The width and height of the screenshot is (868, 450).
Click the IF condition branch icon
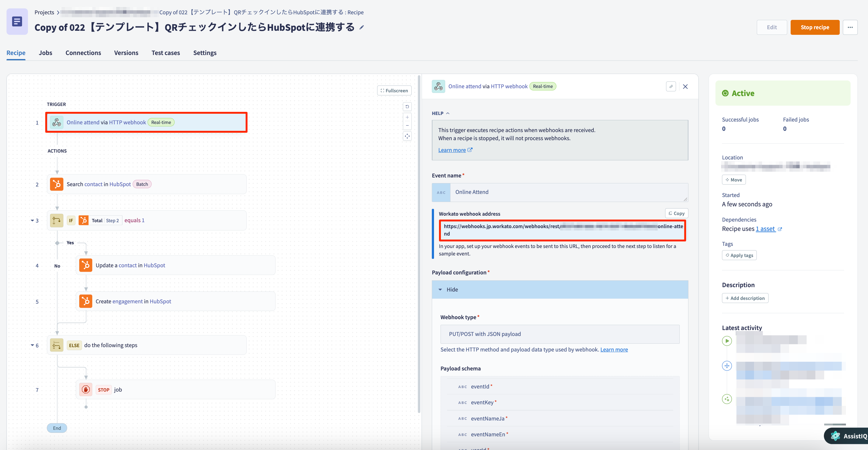click(x=57, y=220)
